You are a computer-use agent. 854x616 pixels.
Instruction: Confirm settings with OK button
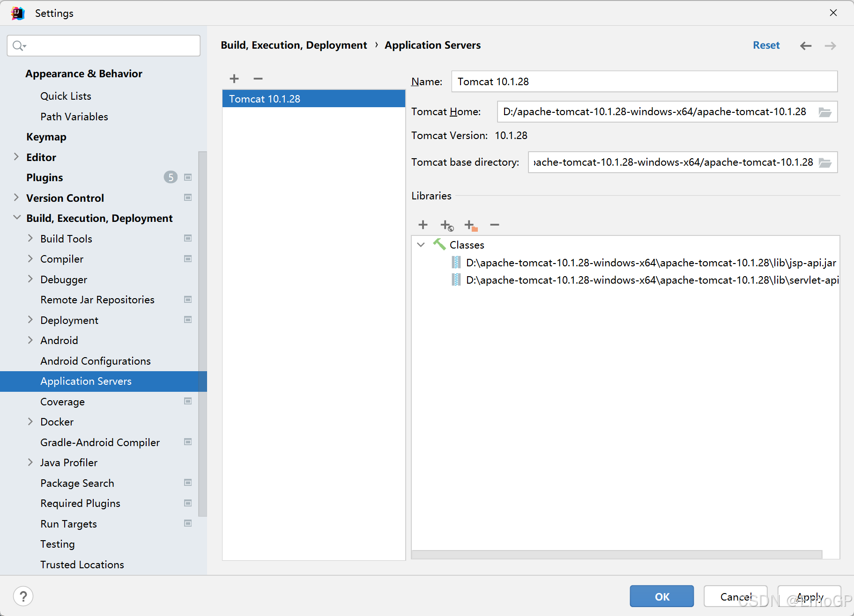coord(662,596)
